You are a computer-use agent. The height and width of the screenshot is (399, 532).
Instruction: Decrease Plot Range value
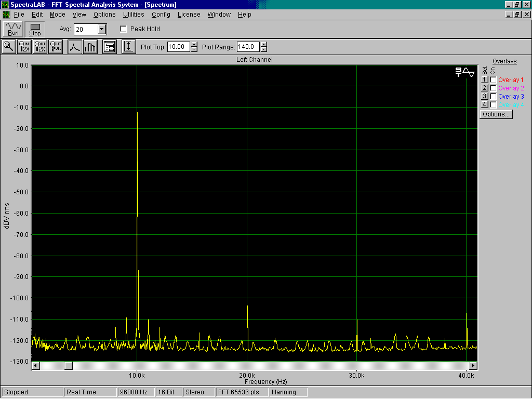(x=264, y=49)
